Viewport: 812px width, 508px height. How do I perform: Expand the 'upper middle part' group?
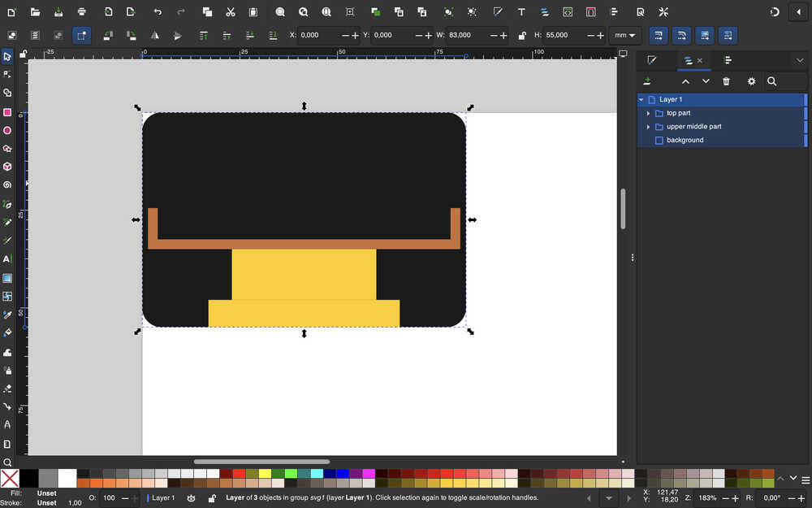(648, 127)
